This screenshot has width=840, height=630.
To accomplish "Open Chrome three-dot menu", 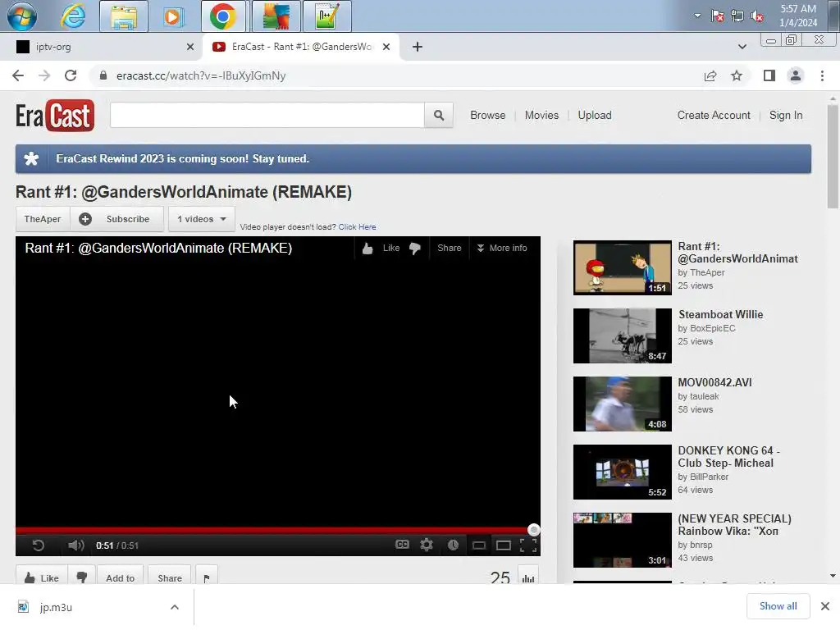I will [x=822, y=75].
